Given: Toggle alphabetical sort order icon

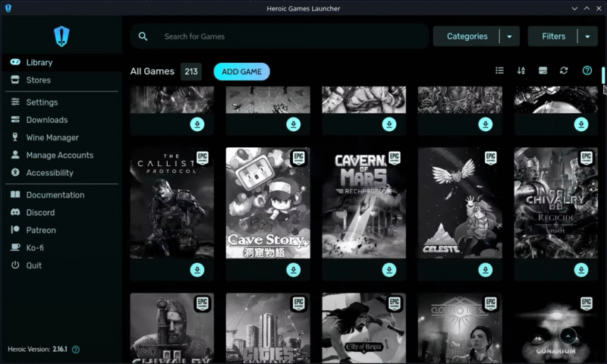Looking at the screenshot, I should pos(521,71).
